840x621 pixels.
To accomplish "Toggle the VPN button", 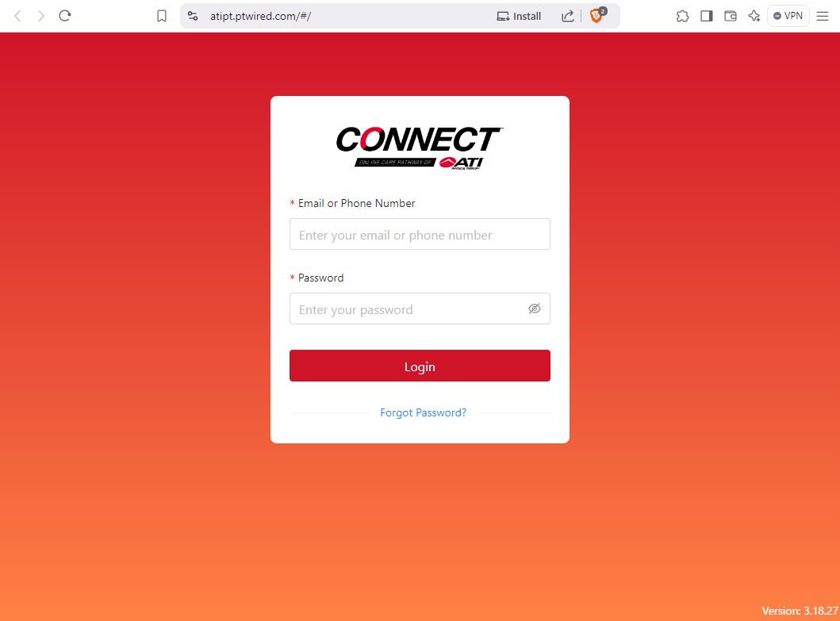I will pyautogui.click(x=788, y=16).
